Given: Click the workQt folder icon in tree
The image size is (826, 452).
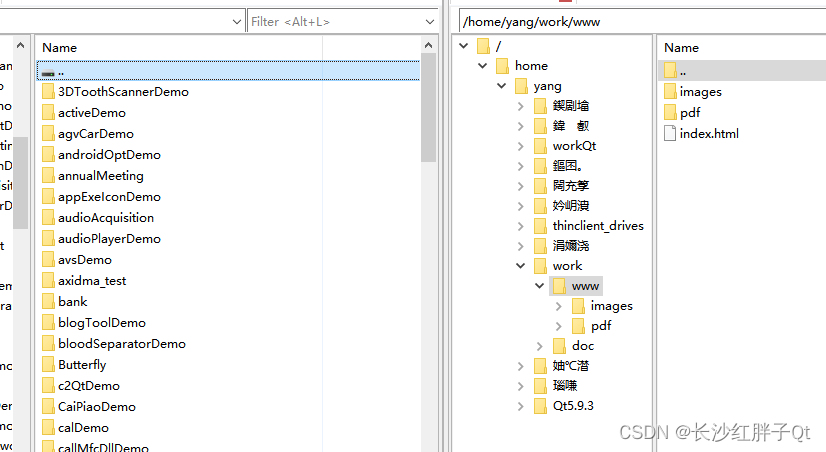Looking at the screenshot, I should [x=540, y=146].
